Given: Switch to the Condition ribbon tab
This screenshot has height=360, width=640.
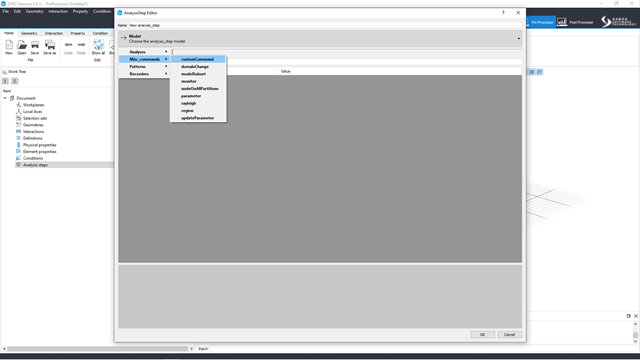Looking at the screenshot, I should point(100,33).
